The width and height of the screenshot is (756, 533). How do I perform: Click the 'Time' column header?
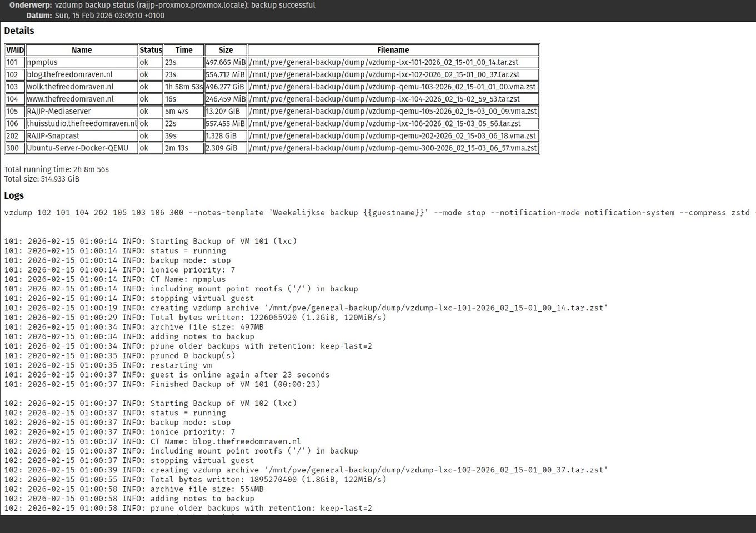tap(184, 50)
